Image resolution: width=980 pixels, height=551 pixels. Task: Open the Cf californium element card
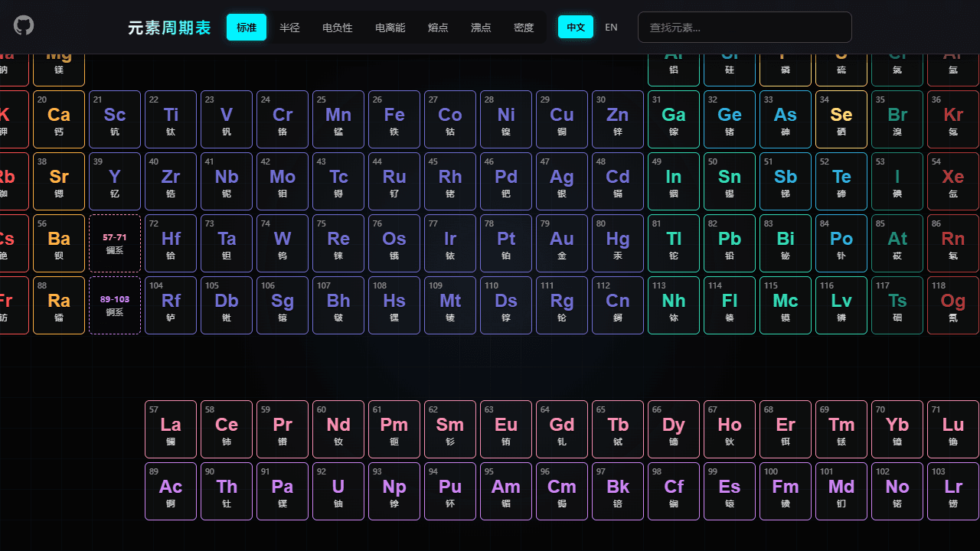pyautogui.click(x=674, y=491)
